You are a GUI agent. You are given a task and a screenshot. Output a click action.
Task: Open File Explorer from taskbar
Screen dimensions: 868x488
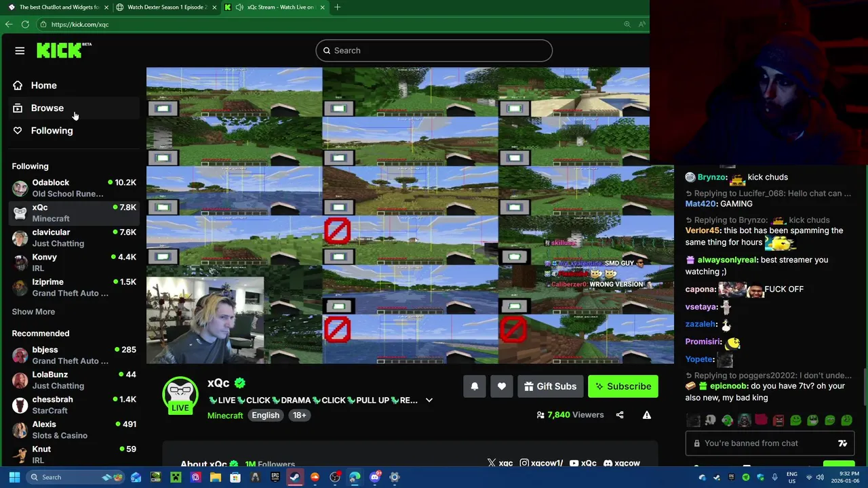215,477
